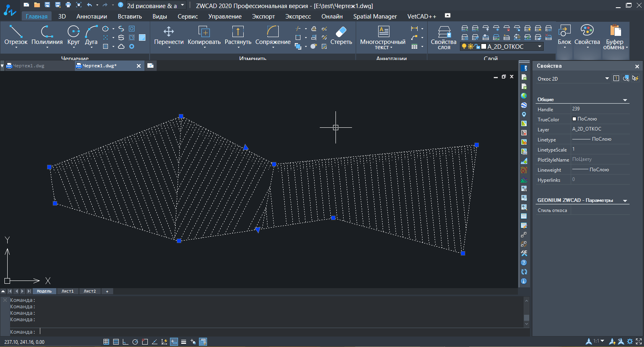Expand the Отрезок tool dropdown arrow
The height and width of the screenshot is (347, 644).
tap(16, 48)
